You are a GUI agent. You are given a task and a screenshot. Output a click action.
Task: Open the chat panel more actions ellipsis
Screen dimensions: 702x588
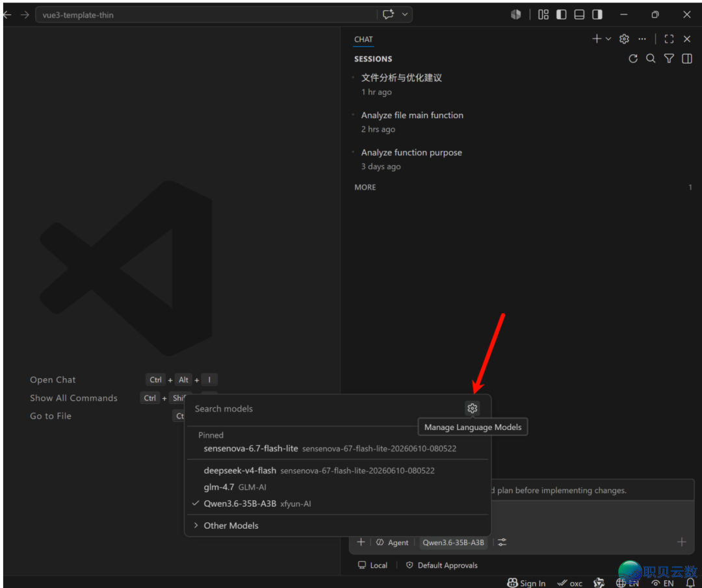(x=642, y=39)
